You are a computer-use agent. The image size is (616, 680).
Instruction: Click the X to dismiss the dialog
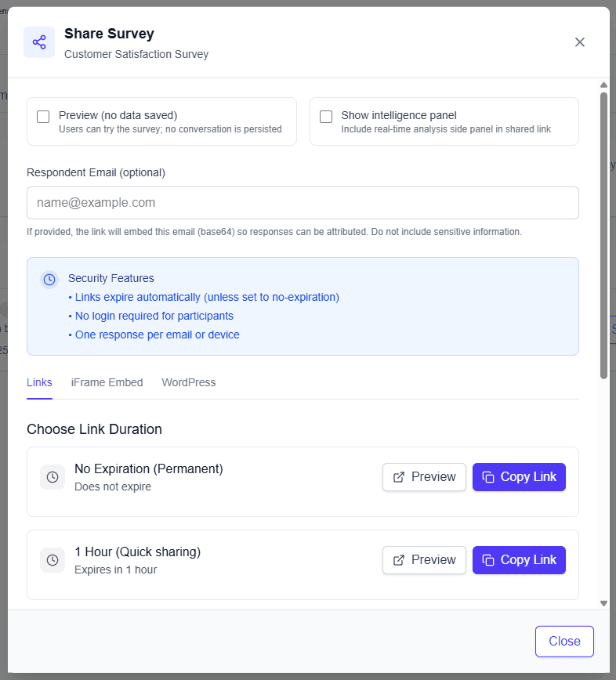tap(580, 42)
